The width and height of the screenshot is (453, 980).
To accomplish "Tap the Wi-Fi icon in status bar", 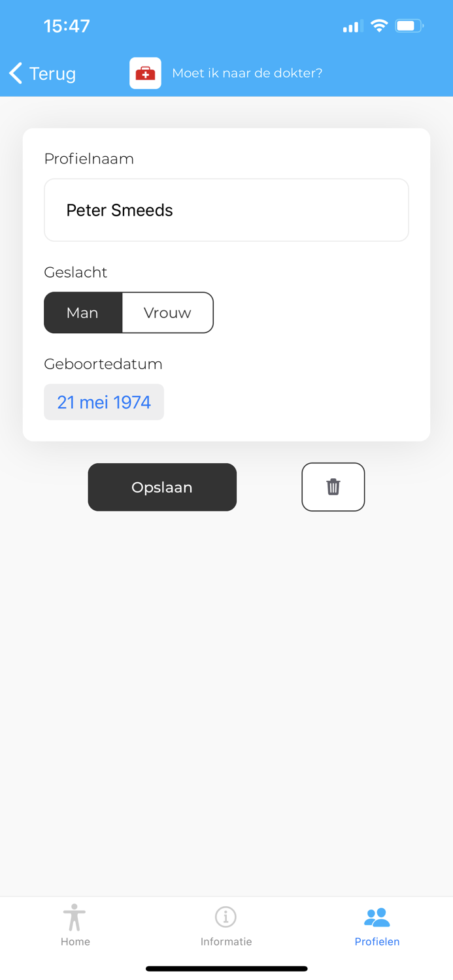I will (379, 25).
